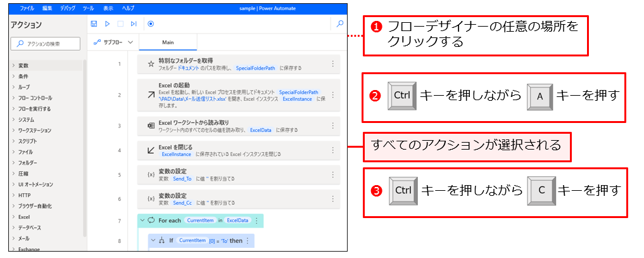Start the recorder circle icon

click(x=151, y=24)
